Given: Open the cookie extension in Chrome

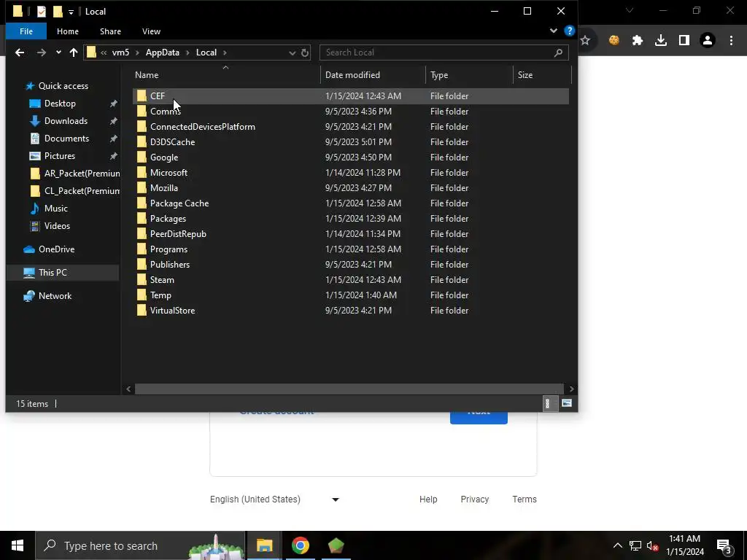Looking at the screenshot, I should pos(614,41).
